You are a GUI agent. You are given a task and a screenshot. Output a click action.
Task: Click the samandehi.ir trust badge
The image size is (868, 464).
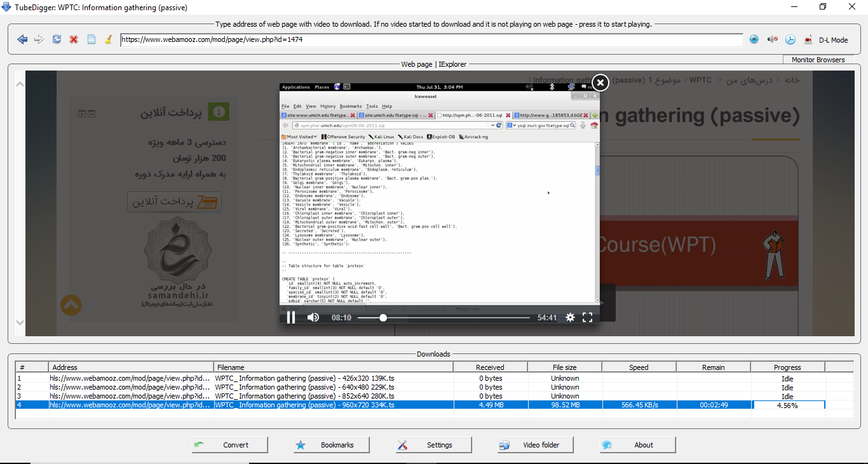click(x=177, y=261)
